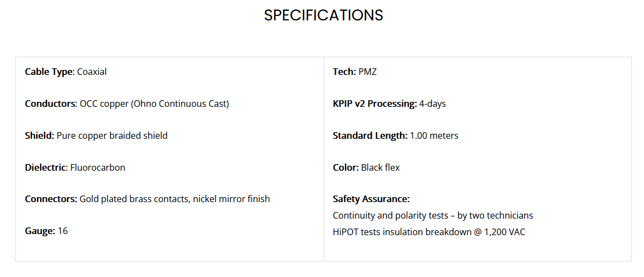Click the Conductors label
The image size is (644, 277).
click(x=50, y=104)
